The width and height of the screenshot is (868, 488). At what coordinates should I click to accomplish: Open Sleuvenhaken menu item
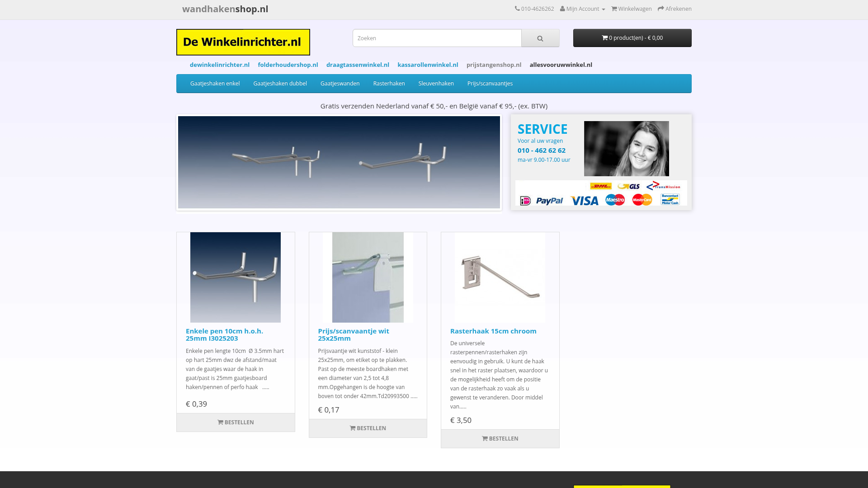coord(436,84)
